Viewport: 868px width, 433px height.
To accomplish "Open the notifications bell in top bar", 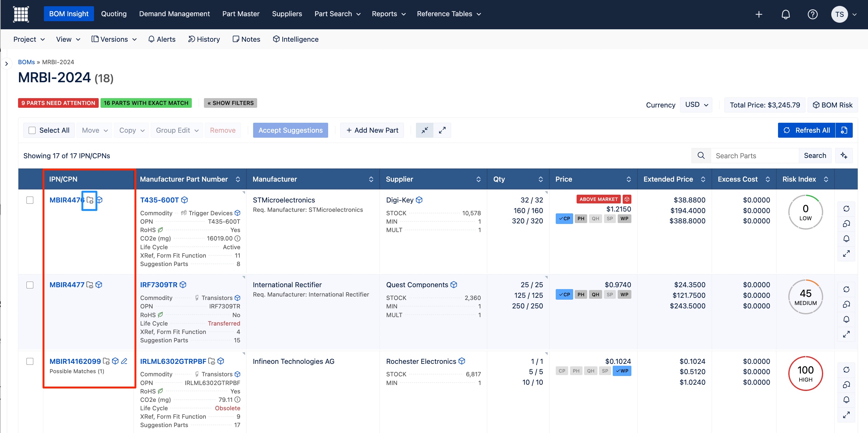I will coord(785,14).
